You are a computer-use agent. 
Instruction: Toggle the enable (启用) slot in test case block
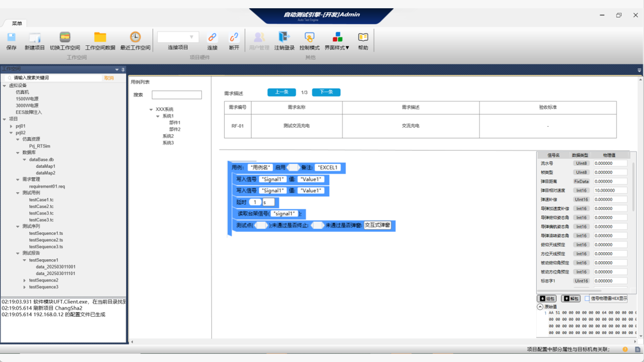(x=293, y=167)
